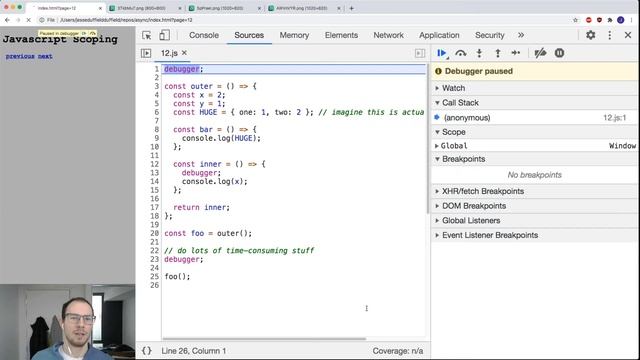This screenshot has height=360, width=640.
Task: Click line number 13 in the gutter
Action: (x=154, y=173)
